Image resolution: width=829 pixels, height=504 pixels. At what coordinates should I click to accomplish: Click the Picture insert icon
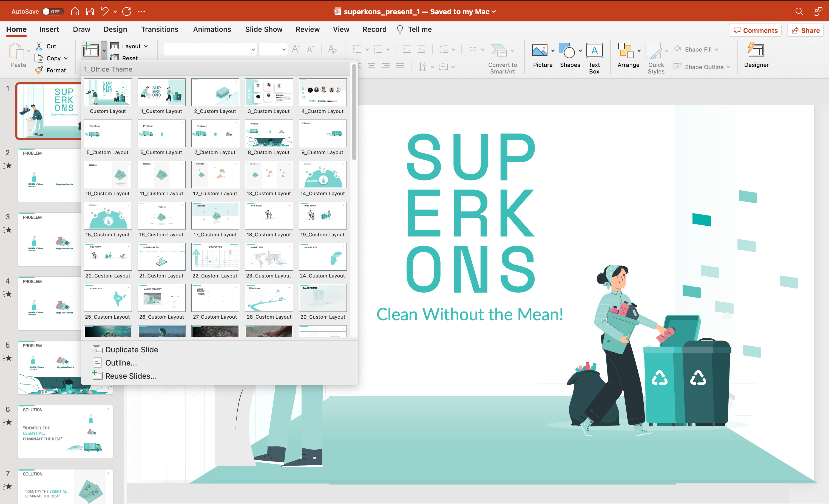[539, 50]
